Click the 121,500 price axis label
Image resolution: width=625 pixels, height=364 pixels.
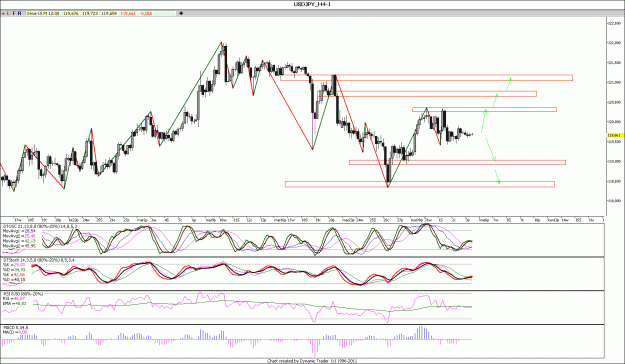(x=614, y=63)
